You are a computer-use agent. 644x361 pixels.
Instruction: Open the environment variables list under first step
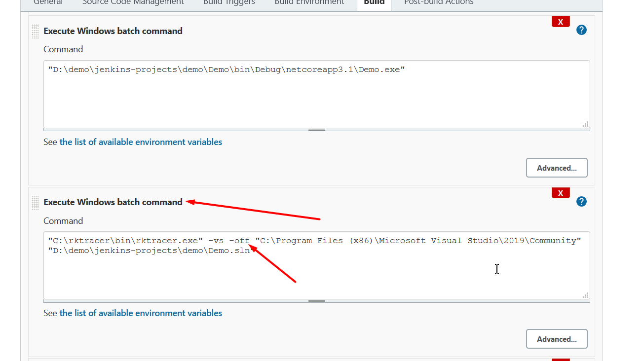click(140, 142)
